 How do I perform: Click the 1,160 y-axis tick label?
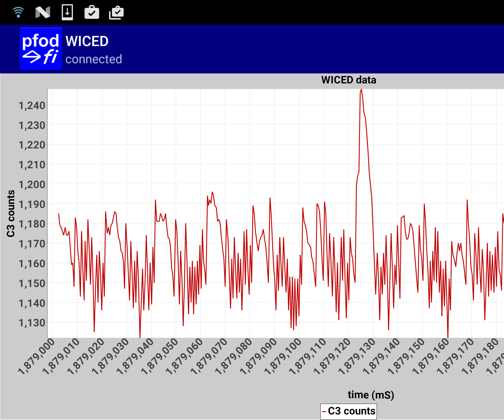pyautogui.click(x=32, y=263)
